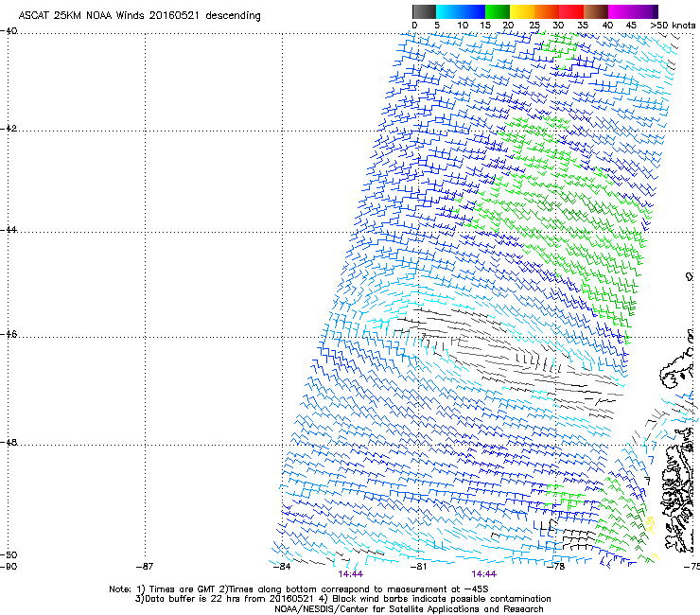Select the -50 latitude axis label
This screenshot has height=615, width=700.
tap(9, 554)
